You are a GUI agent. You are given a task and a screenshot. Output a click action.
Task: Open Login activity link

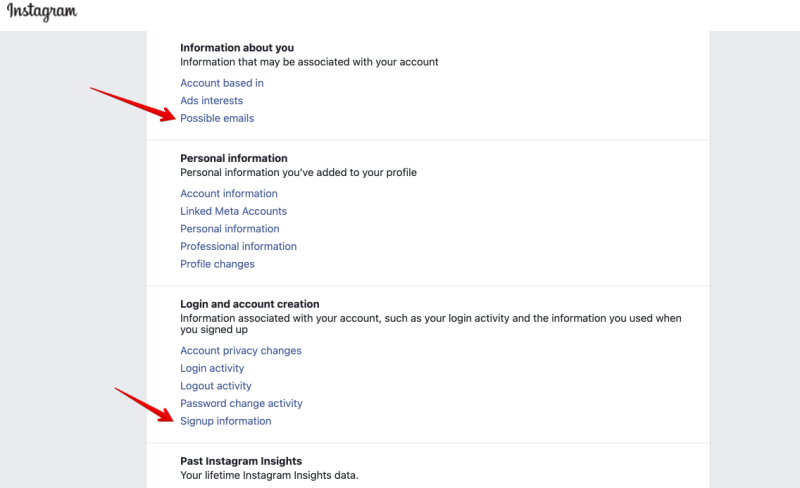(x=212, y=368)
